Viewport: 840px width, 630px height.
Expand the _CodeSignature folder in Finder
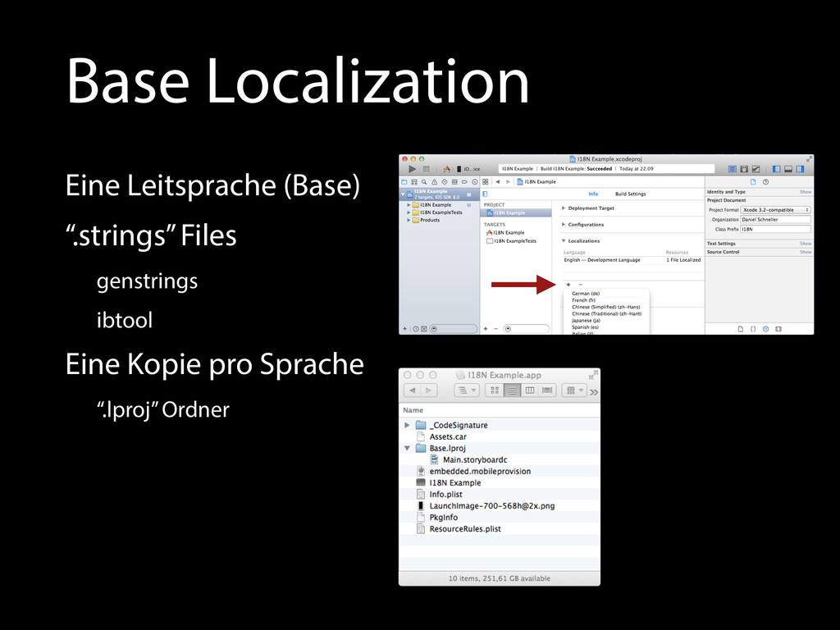tap(407, 425)
